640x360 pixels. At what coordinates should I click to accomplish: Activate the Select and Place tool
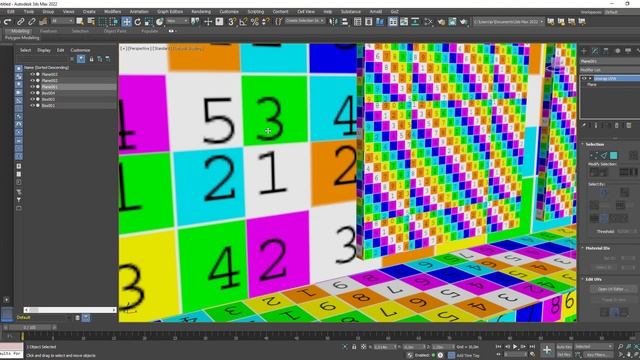(x=160, y=21)
